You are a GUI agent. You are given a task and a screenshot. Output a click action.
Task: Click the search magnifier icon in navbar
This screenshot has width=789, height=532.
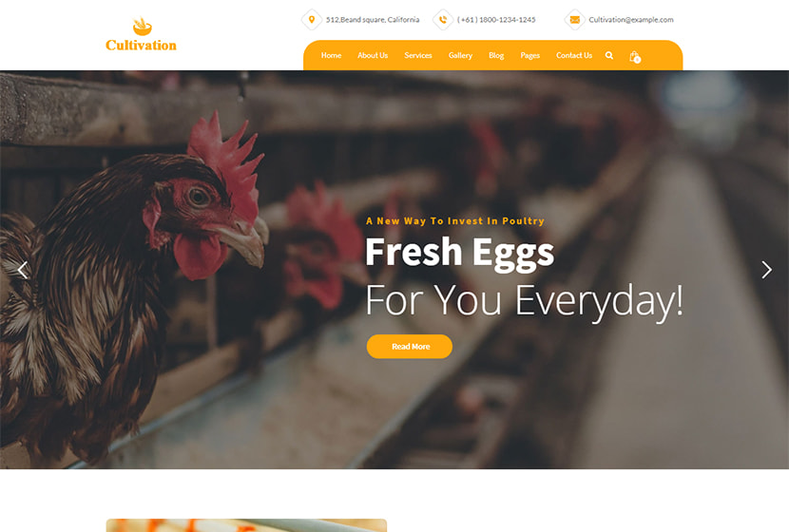click(x=608, y=55)
